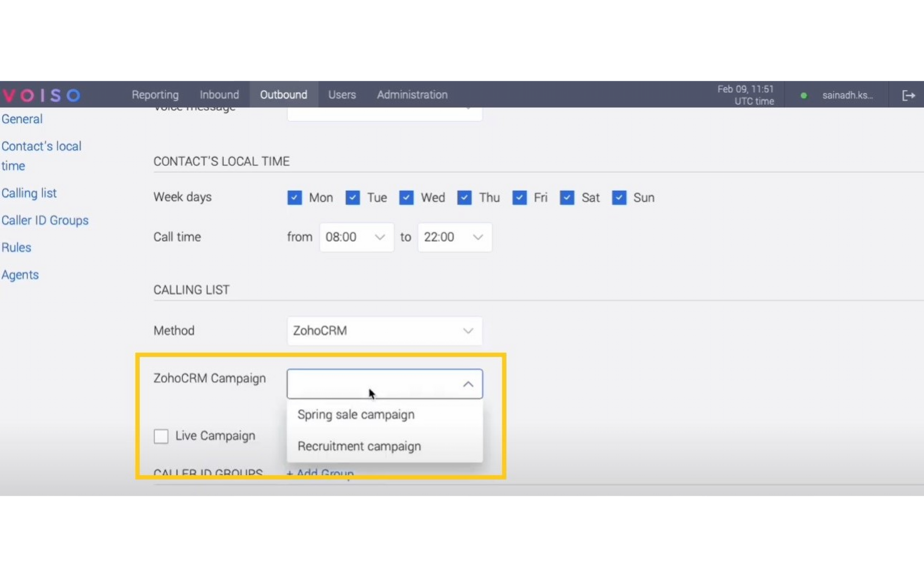Uncheck the Thu weekday checkbox

point(464,198)
